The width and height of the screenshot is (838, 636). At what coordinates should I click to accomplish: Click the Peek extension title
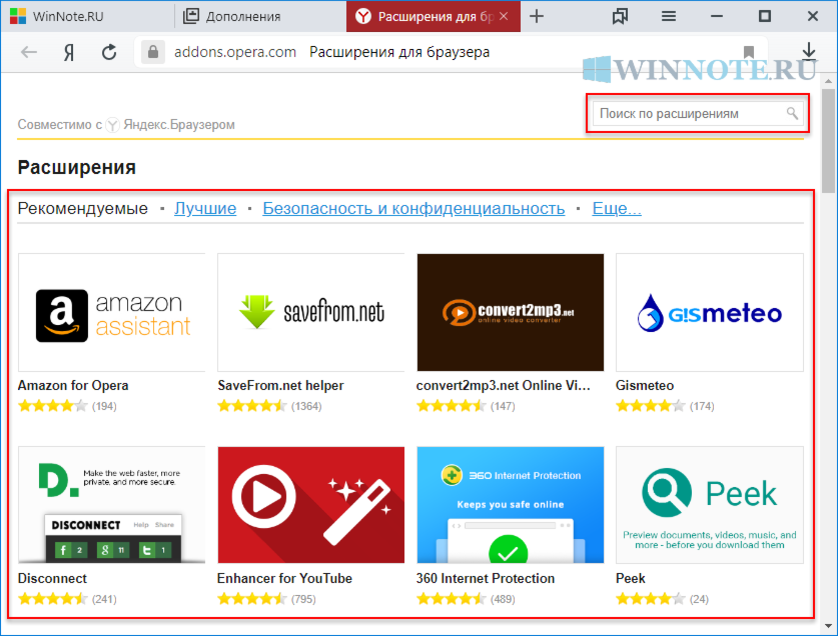click(631, 578)
